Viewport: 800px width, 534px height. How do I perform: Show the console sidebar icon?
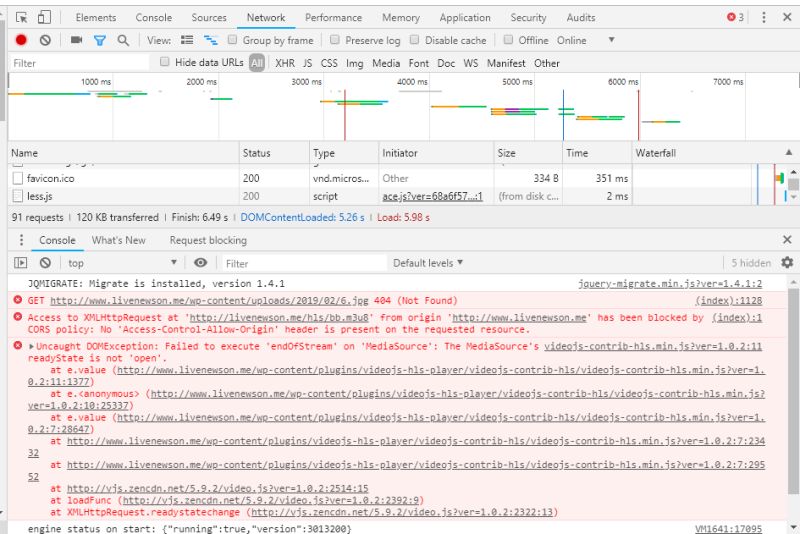pyautogui.click(x=21, y=263)
